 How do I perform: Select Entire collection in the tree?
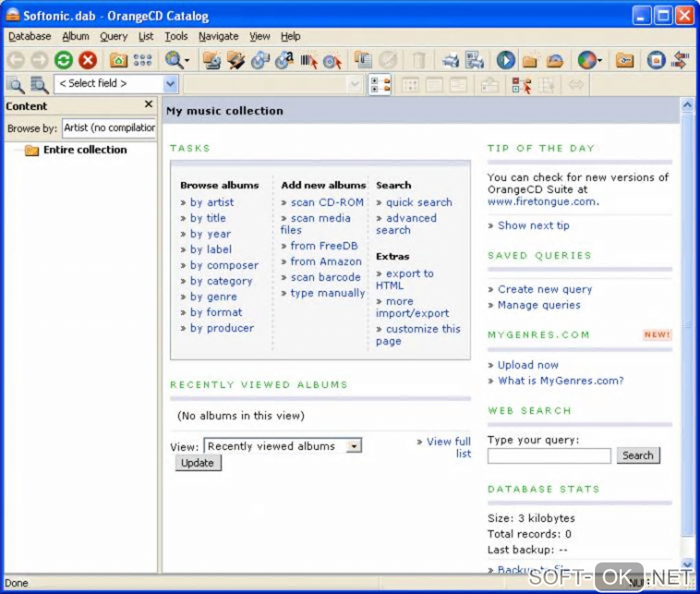[x=85, y=150]
